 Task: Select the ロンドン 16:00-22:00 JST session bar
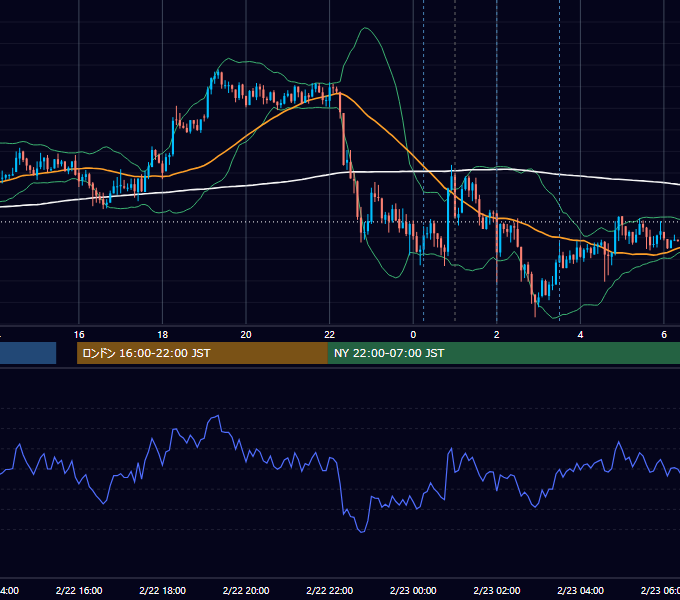[202, 353]
